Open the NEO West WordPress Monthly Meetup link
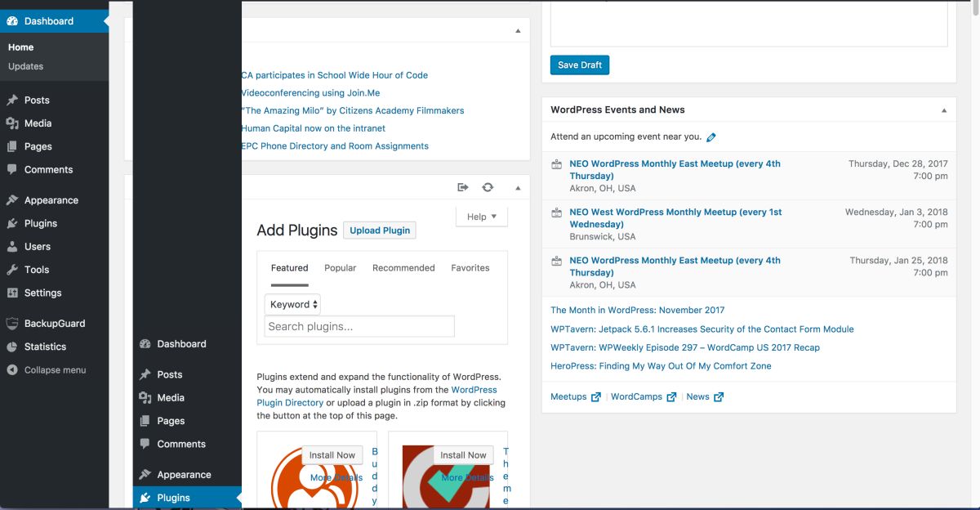This screenshot has height=510, width=980. [x=675, y=218]
